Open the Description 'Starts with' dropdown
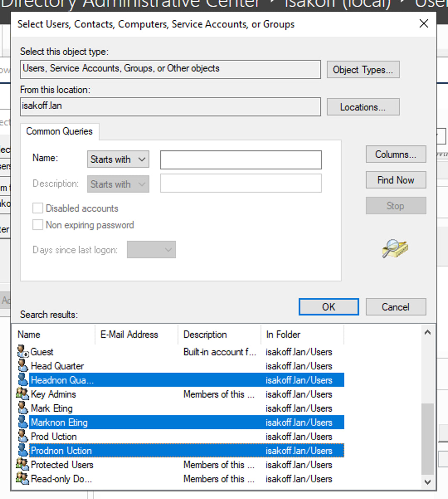 tap(118, 184)
